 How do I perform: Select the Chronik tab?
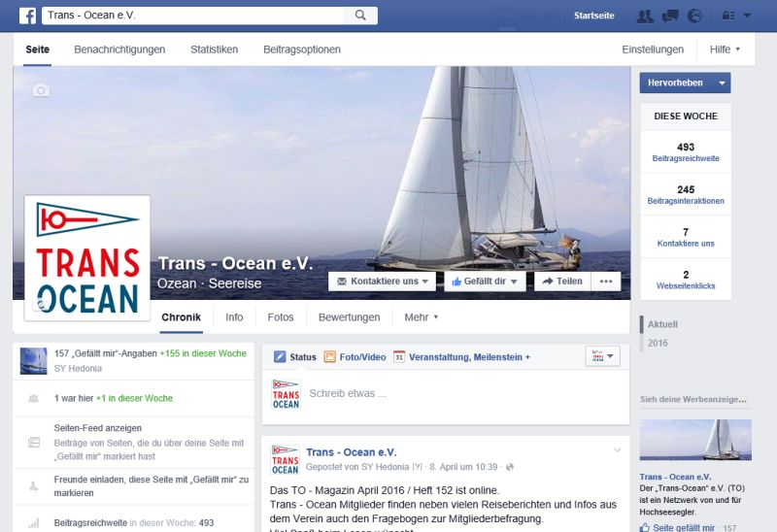182,317
